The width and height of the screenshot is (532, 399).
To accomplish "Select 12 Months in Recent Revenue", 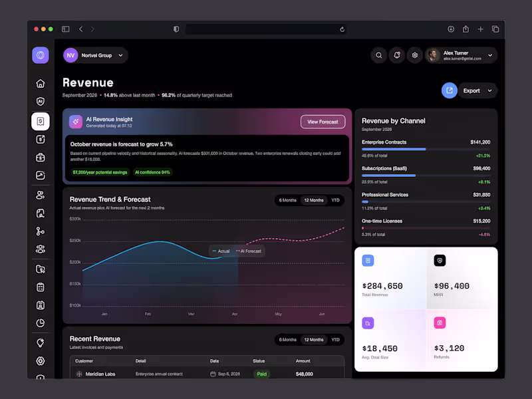I will 314,340.
